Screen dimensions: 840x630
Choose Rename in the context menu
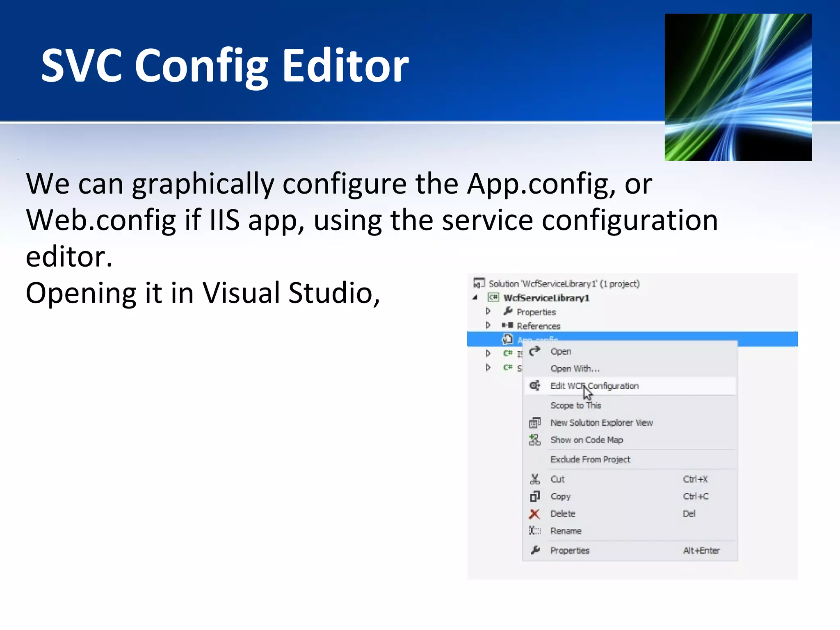tap(630, 531)
